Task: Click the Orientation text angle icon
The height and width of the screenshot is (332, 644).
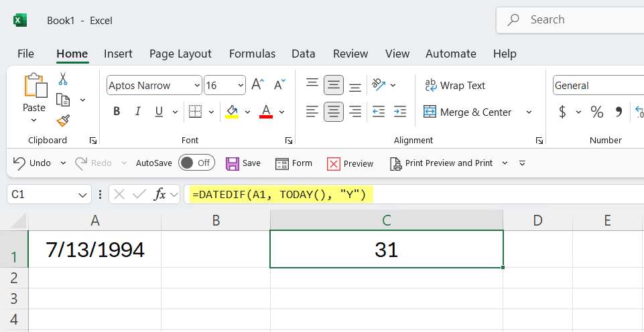Action: pos(379,85)
